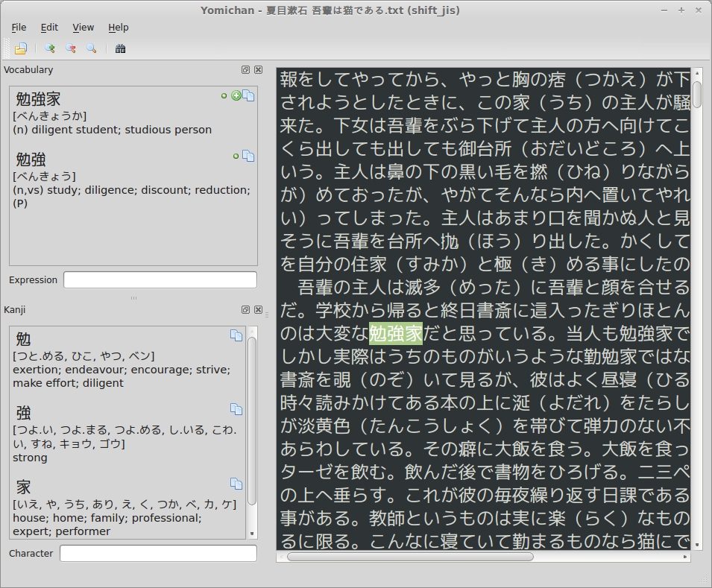The image size is (712, 588).
Task: Click the reading [べんきょうか]
Action: coord(50,116)
